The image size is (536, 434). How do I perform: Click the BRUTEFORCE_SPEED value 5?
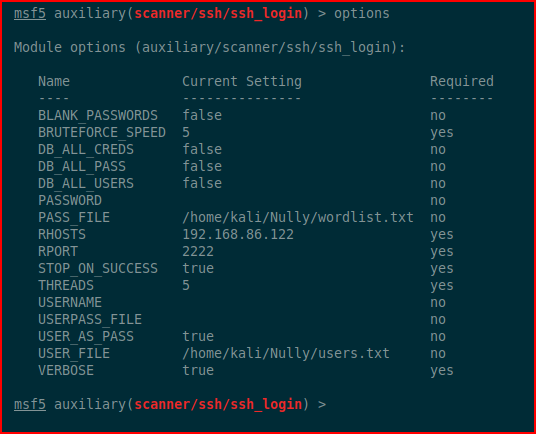click(186, 133)
